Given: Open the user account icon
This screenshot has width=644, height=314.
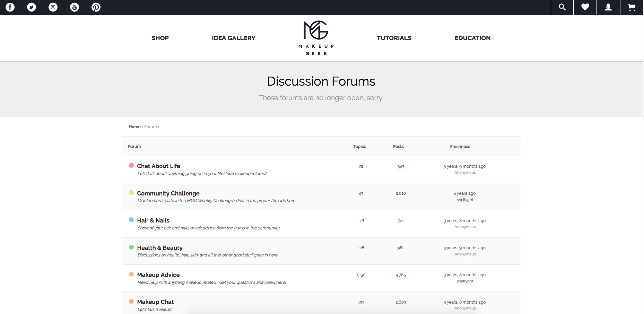Looking at the screenshot, I should [608, 7].
